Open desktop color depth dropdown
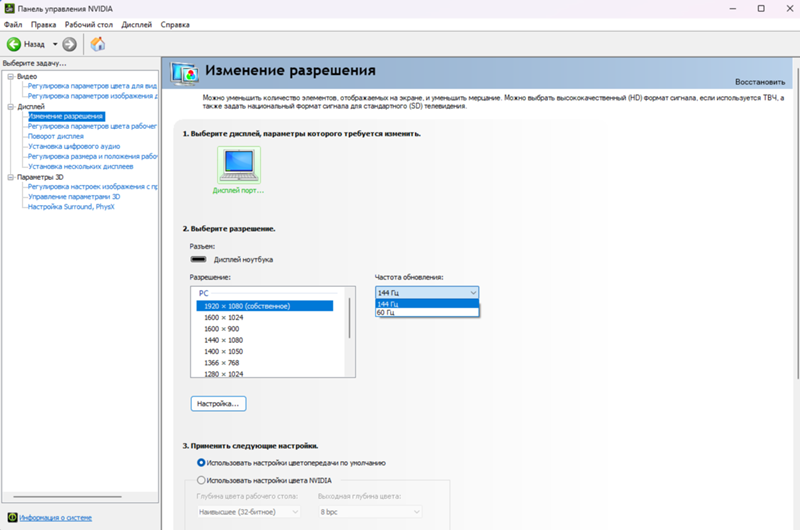Image resolution: width=800 pixels, height=530 pixels. coord(249,512)
